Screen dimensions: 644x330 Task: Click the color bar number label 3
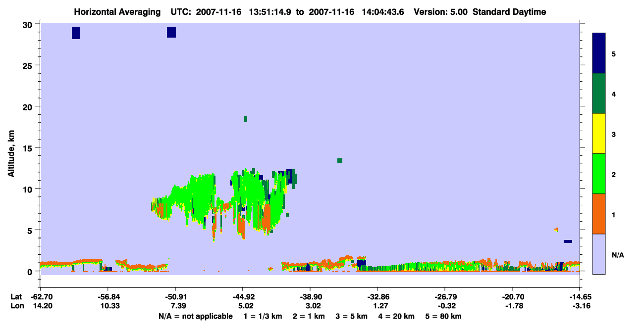614,134
